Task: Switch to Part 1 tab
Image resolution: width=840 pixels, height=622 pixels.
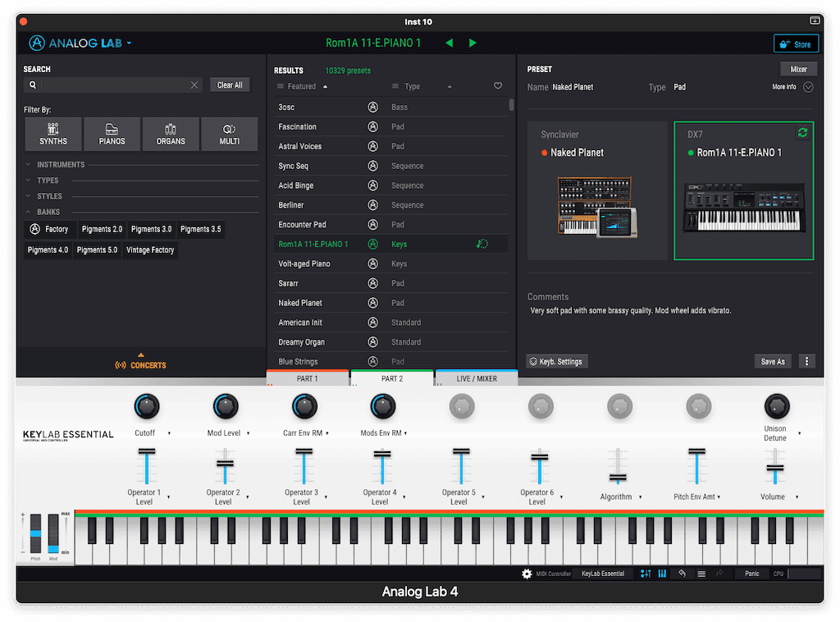Action: (308, 378)
